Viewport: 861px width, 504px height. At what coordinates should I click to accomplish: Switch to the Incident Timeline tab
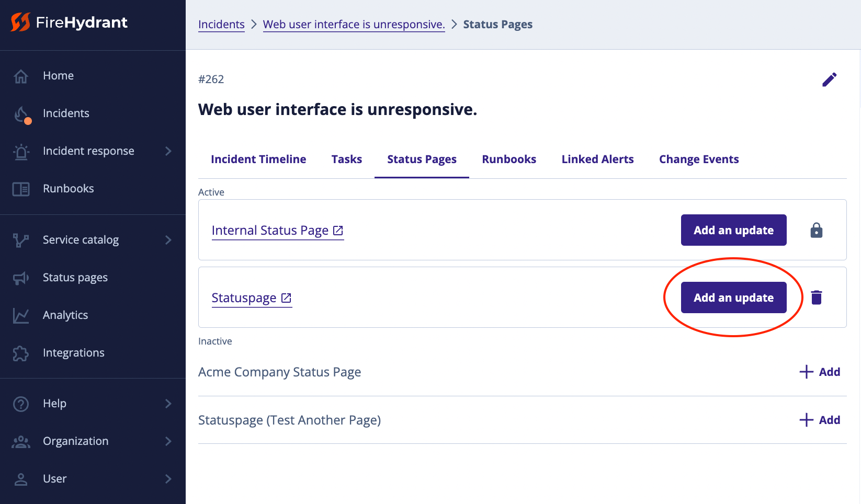(x=258, y=159)
